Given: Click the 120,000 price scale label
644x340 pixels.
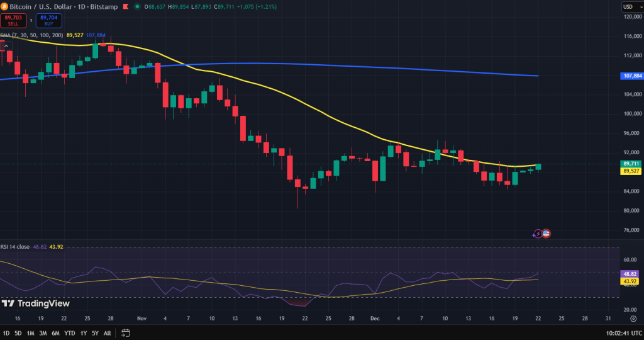Looking at the screenshot, I should click(633, 17).
